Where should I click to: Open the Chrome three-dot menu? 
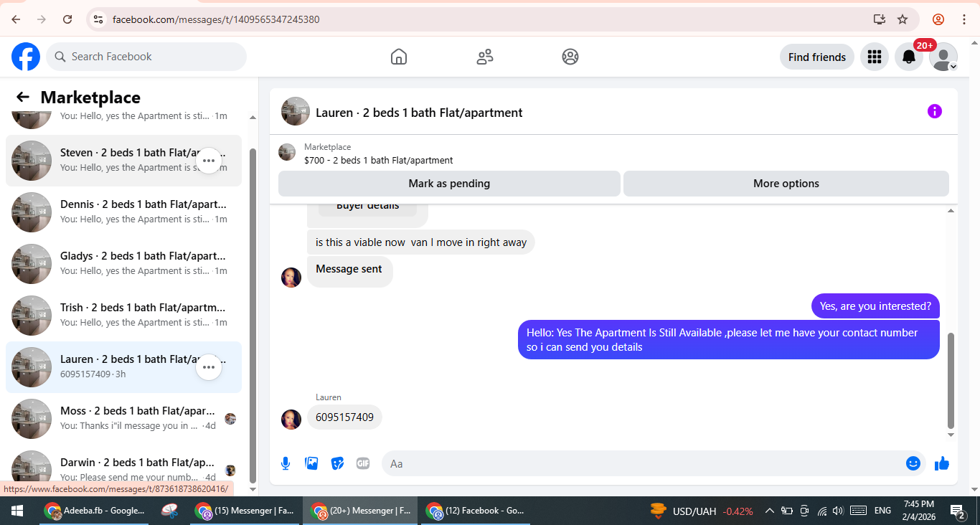pyautogui.click(x=964, y=19)
